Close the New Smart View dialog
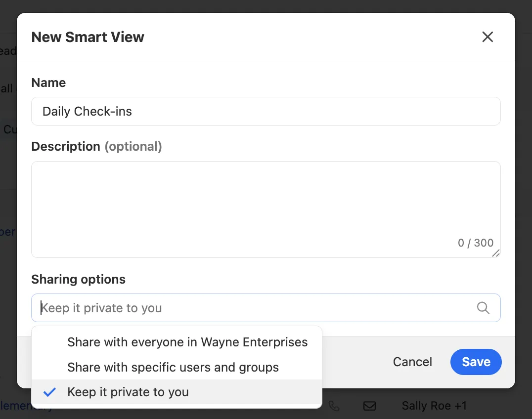The width and height of the screenshot is (532, 419). pos(488,37)
